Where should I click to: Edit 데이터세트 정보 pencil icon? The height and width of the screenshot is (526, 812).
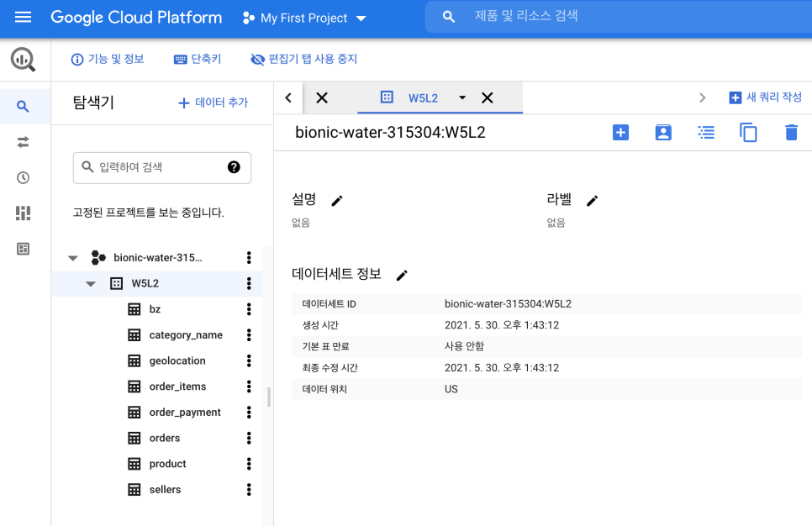(402, 276)
